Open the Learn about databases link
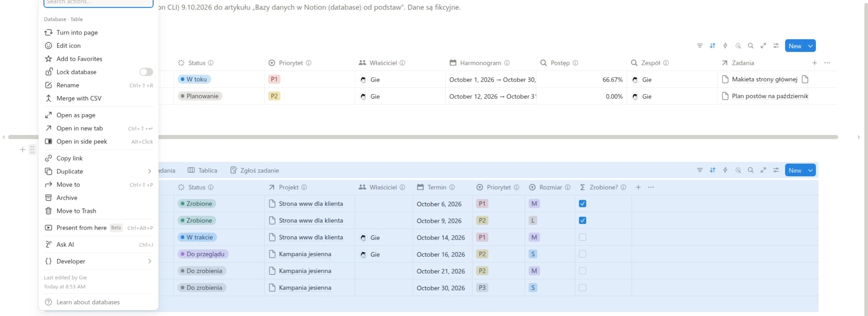 88,302
